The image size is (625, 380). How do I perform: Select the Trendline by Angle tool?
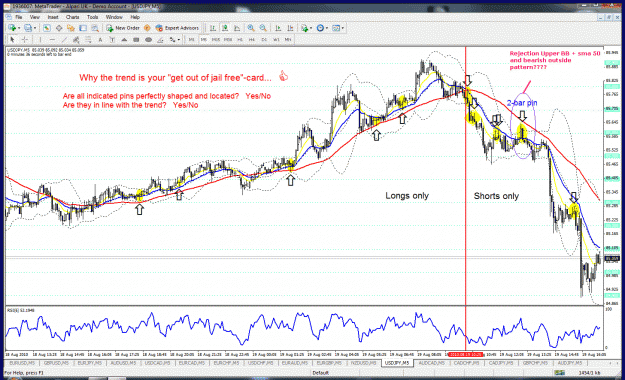tap(160, 39)
